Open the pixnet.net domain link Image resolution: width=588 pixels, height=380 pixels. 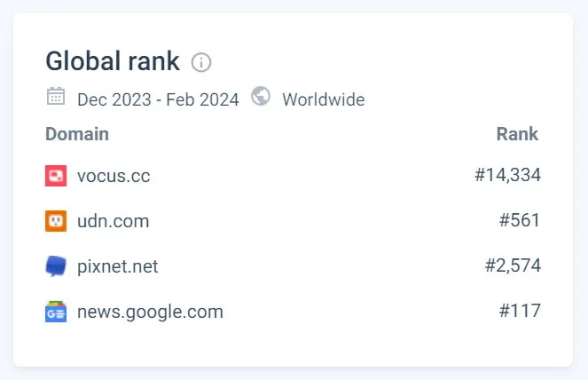[118, 266]
